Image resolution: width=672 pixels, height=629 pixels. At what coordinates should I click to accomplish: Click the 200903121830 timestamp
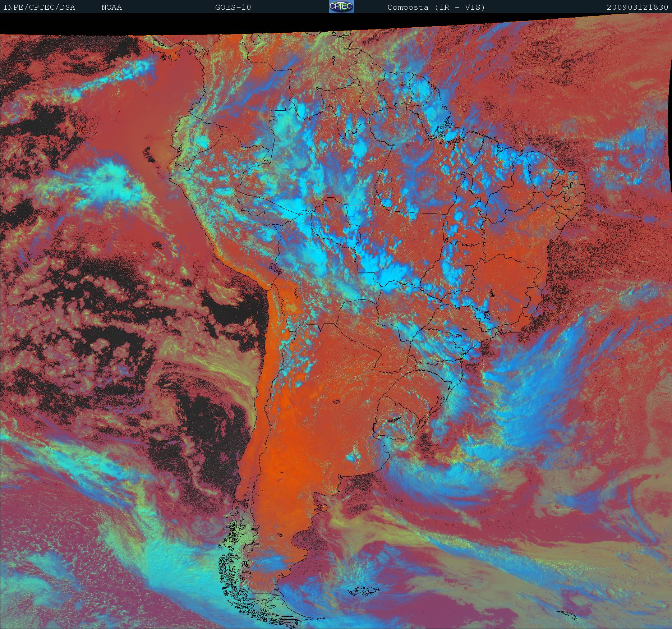[638, 8]
